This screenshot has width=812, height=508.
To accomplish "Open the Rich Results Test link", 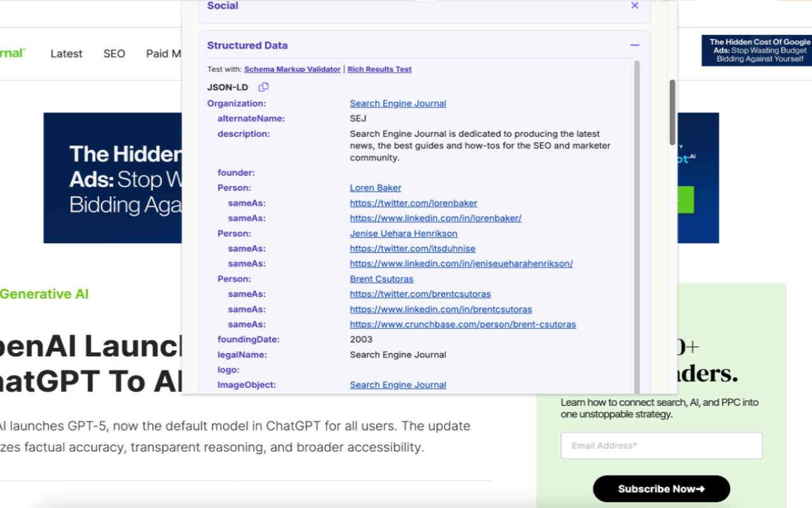I will point(379,69).
